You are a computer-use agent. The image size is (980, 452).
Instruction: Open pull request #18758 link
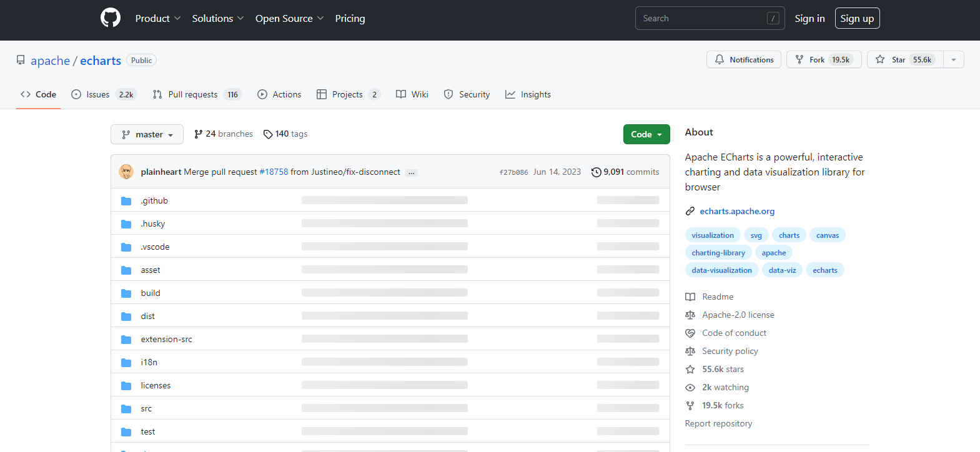click(x=274, y=172)
